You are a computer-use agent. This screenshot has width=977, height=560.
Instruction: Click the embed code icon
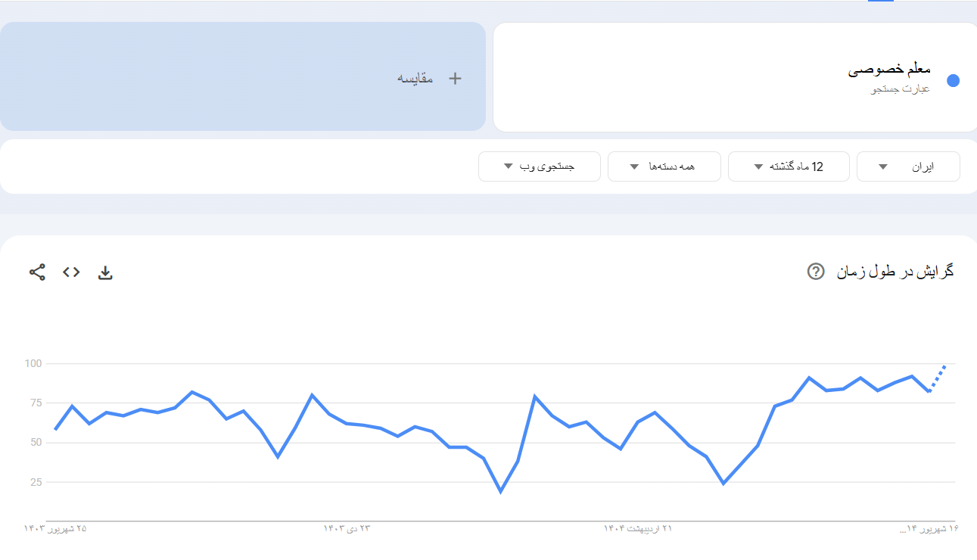pyautogui.click(x=71, y=272)
